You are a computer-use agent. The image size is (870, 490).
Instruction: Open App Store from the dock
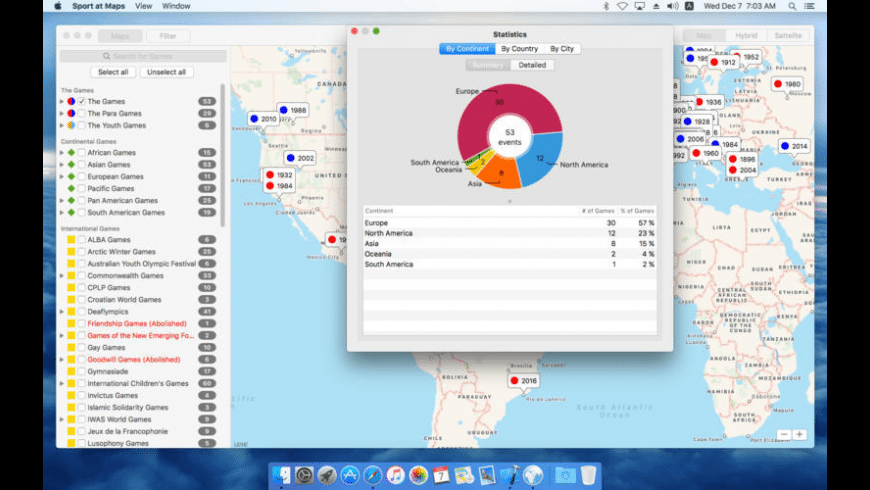tap(350, 475)
